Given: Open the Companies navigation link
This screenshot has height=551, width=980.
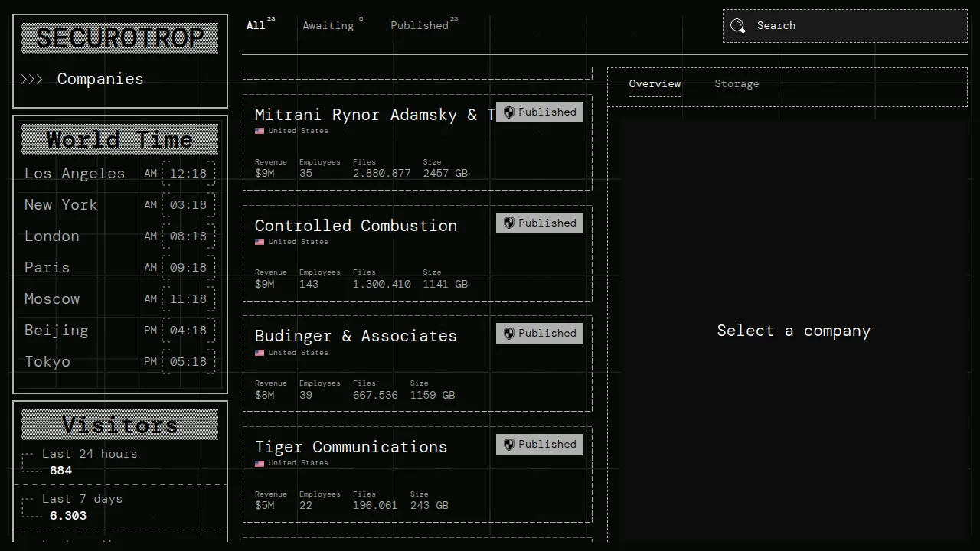Looking at the screenshot, I should coord(100,79).
